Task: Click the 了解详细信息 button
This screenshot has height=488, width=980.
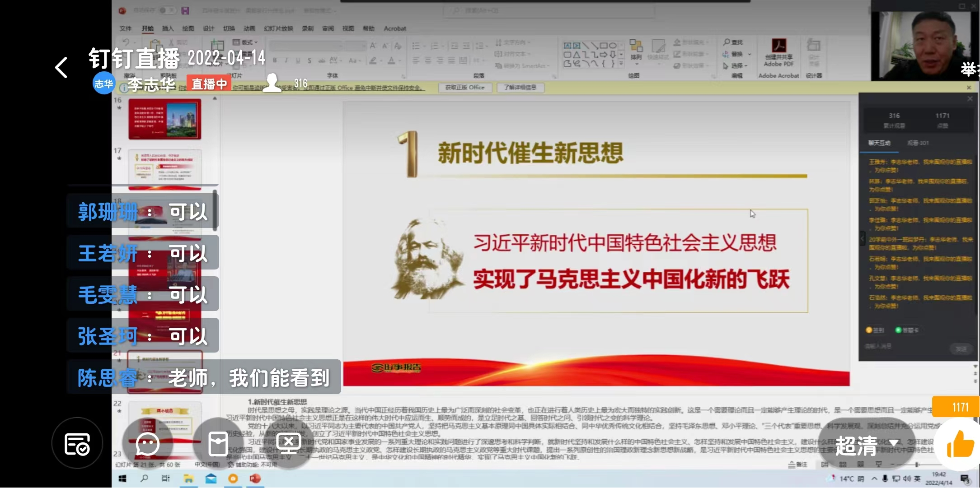Action: pyautogui.click(x=520, y=88)
